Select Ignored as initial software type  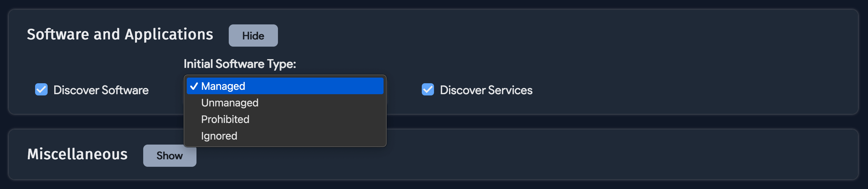(219, 135)
